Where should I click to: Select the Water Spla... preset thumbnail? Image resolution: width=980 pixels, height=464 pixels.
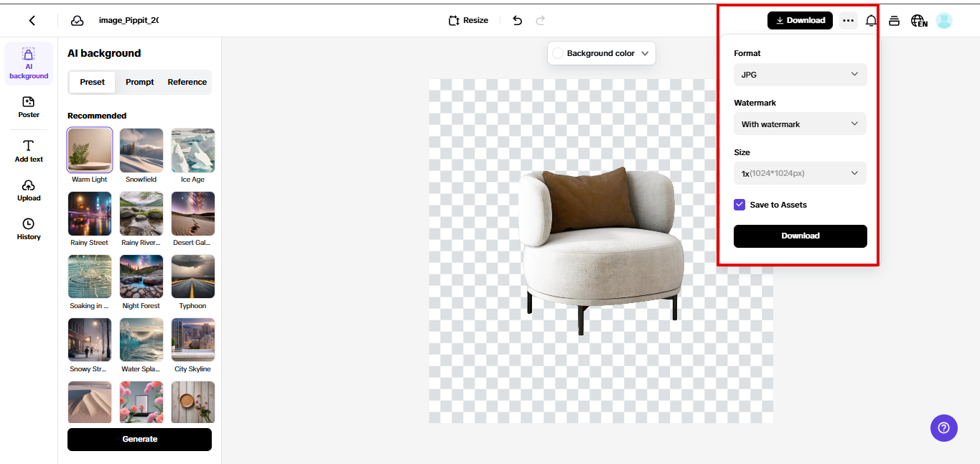(x=141, y=340)
